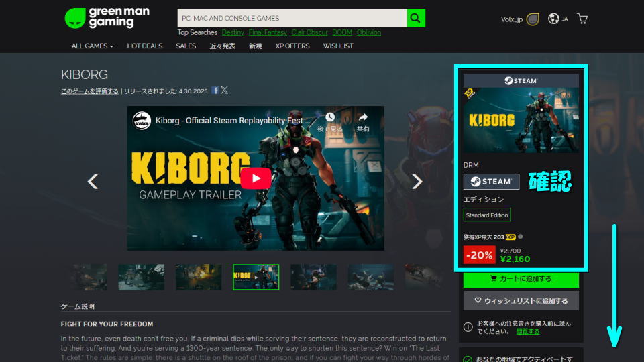Expand the ALL GAMES dropdown menu
This screenshot has height=362, width=644.
point(92,46)
